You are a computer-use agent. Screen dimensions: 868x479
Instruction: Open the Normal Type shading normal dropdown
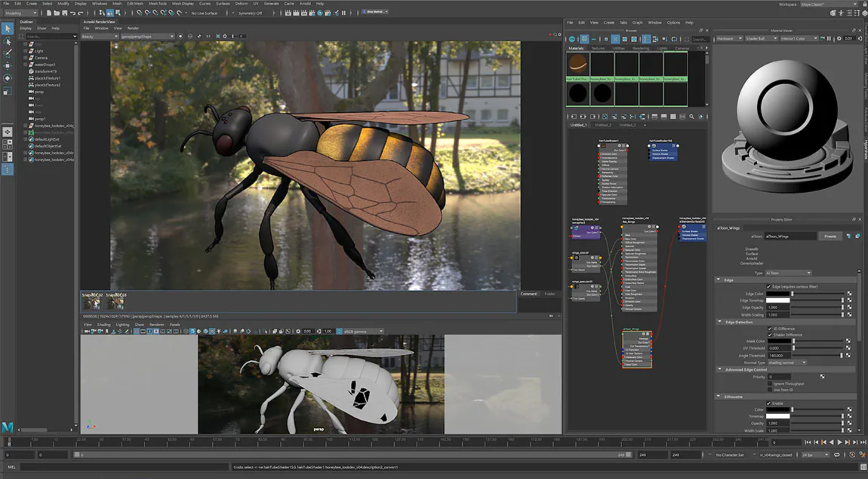tap(787, 362)
